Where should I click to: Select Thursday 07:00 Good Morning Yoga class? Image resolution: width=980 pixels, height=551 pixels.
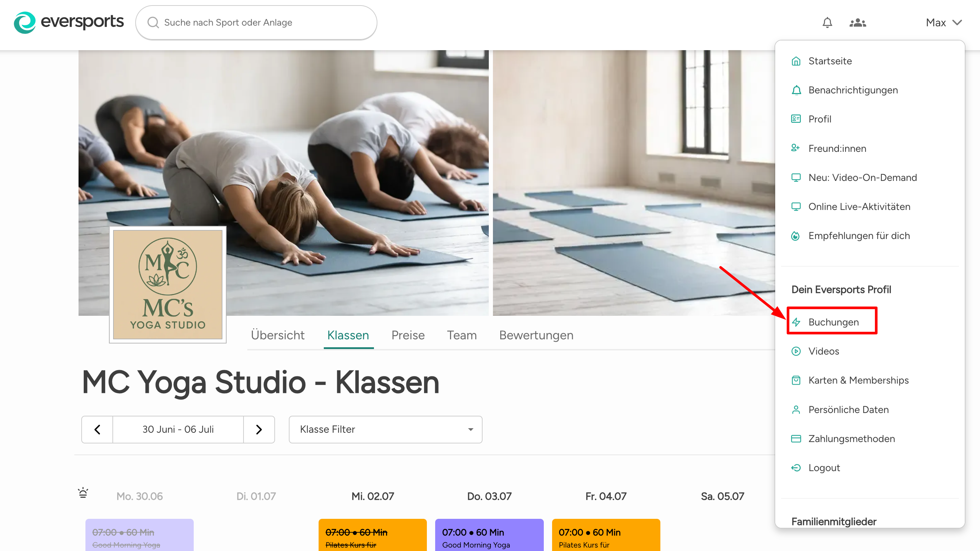click(489, 535)
